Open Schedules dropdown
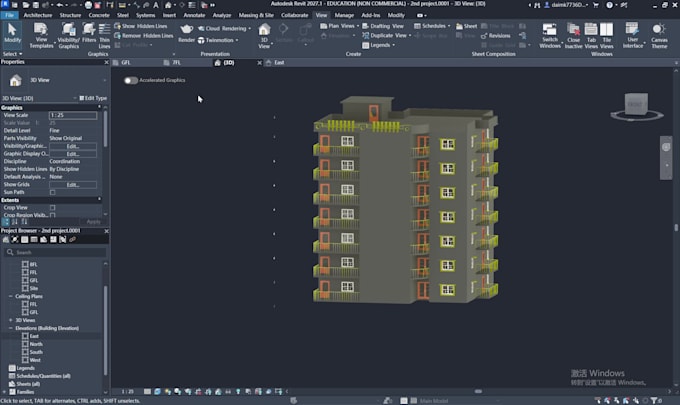 432,26
